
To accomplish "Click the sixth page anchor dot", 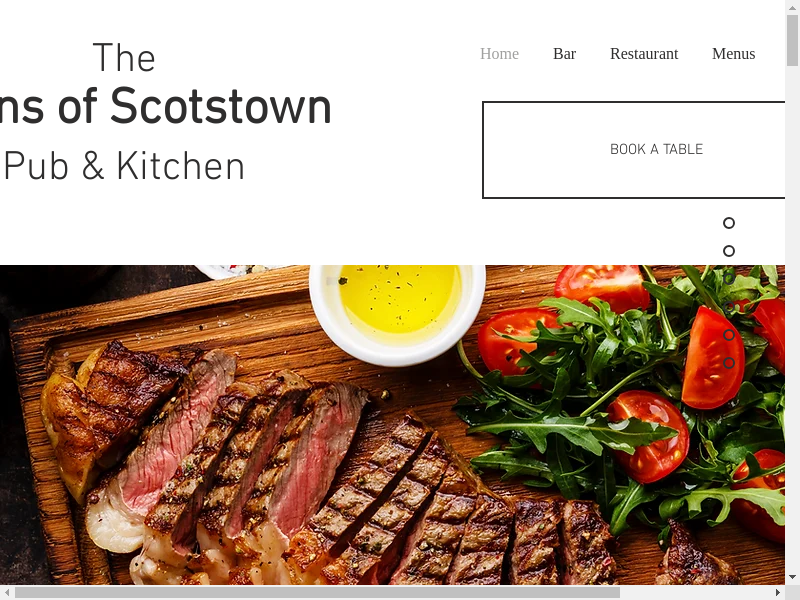I will click(729, 363).
